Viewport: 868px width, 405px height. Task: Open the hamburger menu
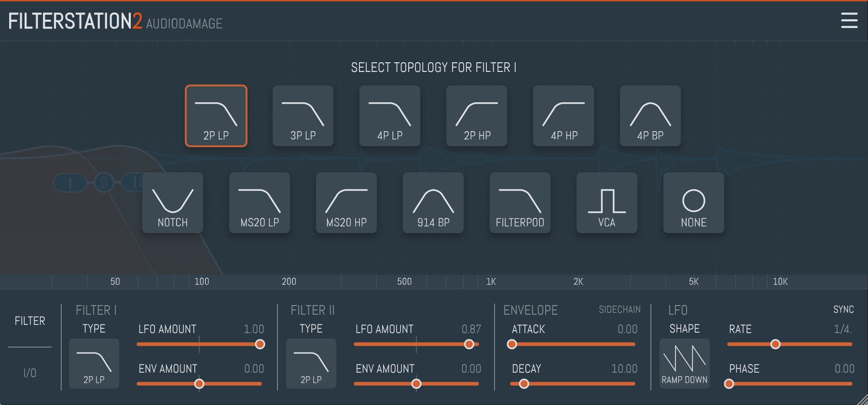(849, 20)
